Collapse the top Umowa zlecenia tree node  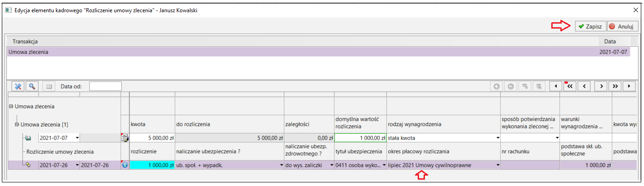click(11, 107)
